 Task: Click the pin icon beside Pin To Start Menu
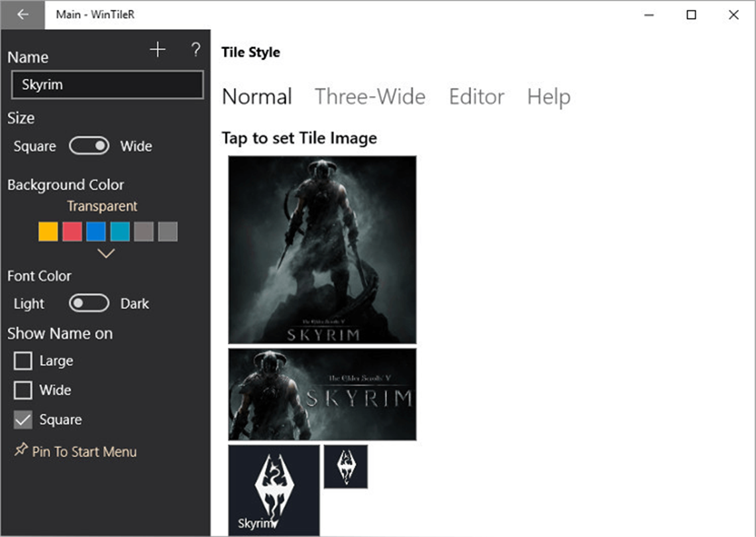tap(21, 449)
